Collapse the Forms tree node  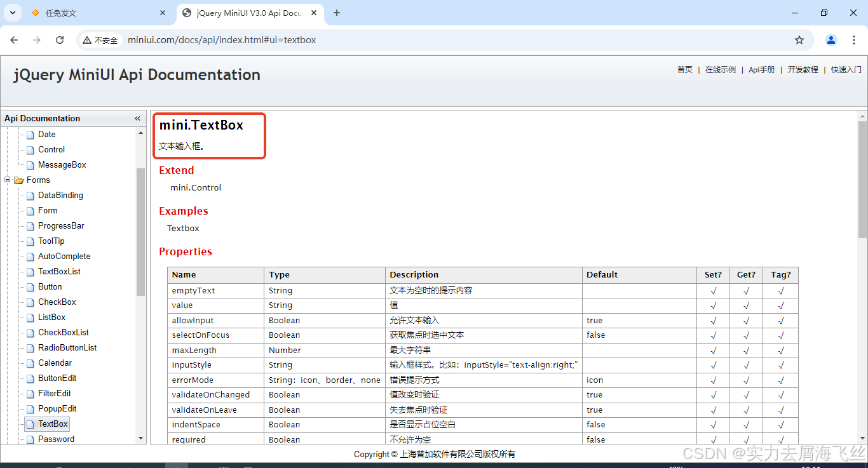click(7, 180)
